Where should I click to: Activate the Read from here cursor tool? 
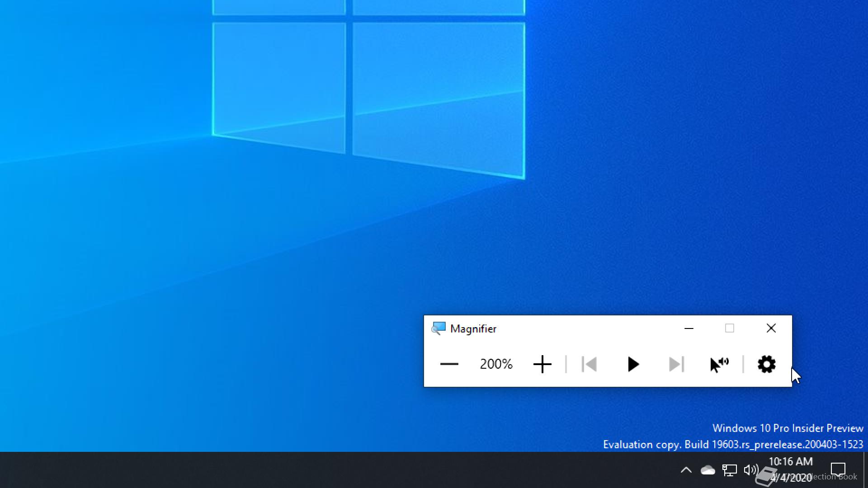[719, 364]
